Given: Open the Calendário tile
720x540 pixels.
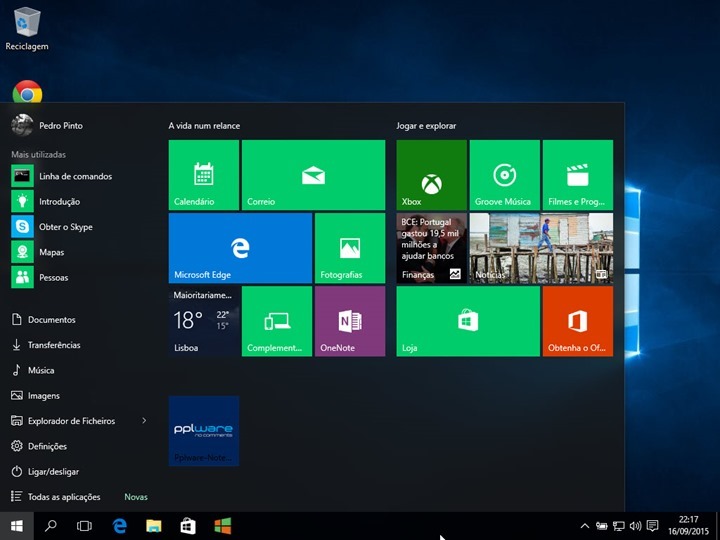Looking at the screenshot, I should tap(203, 175).
